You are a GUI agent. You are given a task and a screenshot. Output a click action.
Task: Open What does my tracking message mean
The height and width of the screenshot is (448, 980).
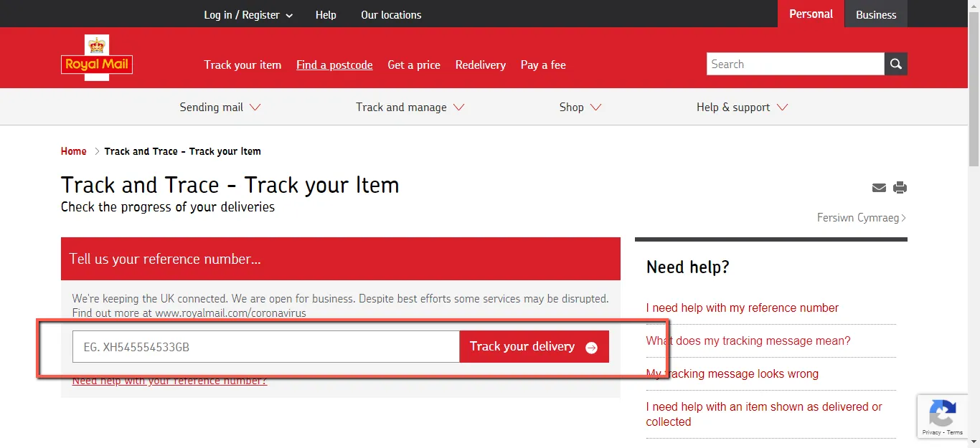point(748,340)
